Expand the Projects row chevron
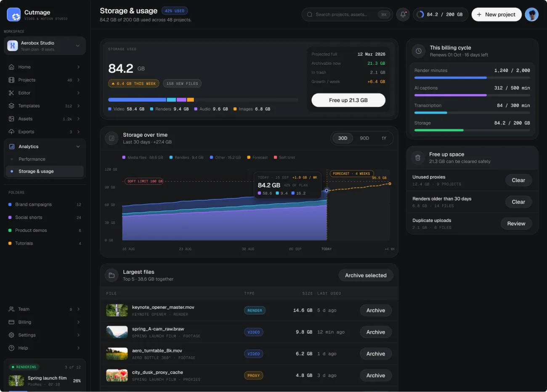Viewport: 547px width, 392px height. (79, 80)
